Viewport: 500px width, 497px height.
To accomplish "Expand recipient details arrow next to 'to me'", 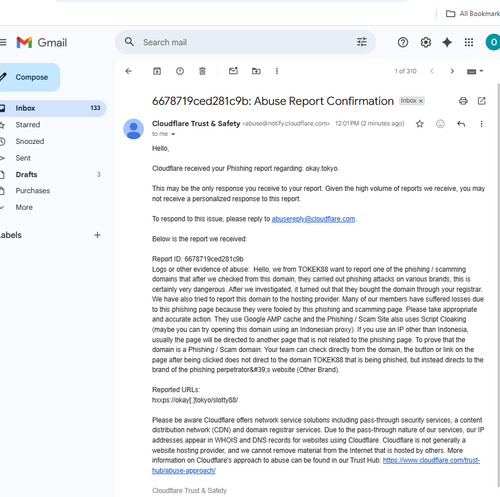I will [173, 134].
